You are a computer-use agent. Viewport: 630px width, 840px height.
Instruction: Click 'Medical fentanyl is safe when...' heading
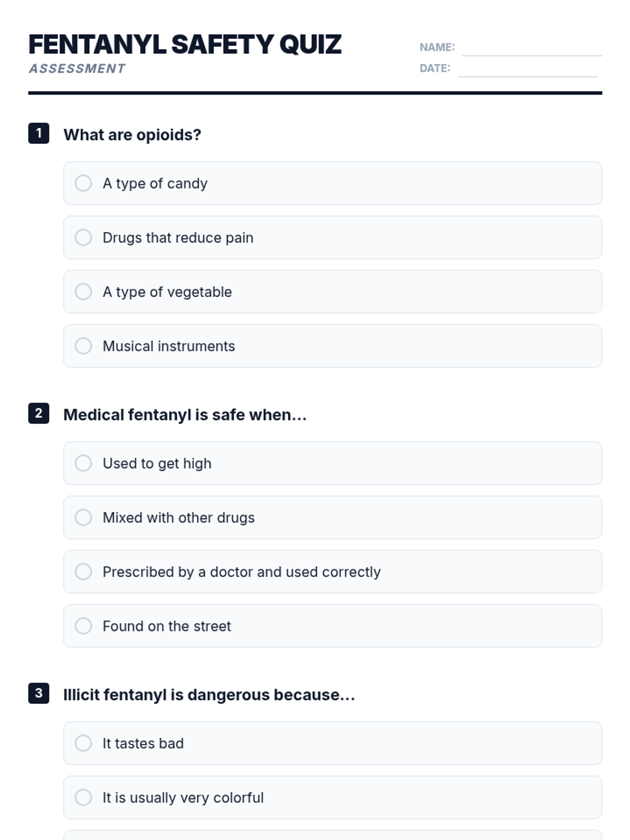tap(185, 415)
